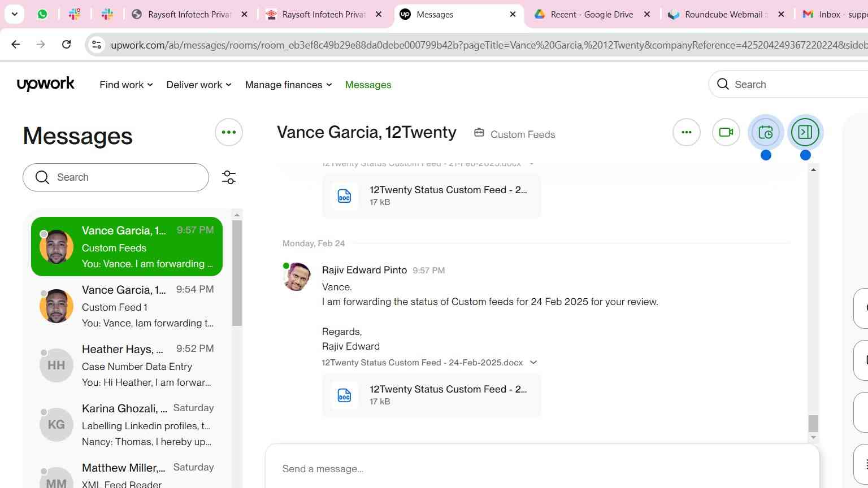Click the top Upwork Search field
This screenshot has width=868, height=488.
tap(788, 84)
